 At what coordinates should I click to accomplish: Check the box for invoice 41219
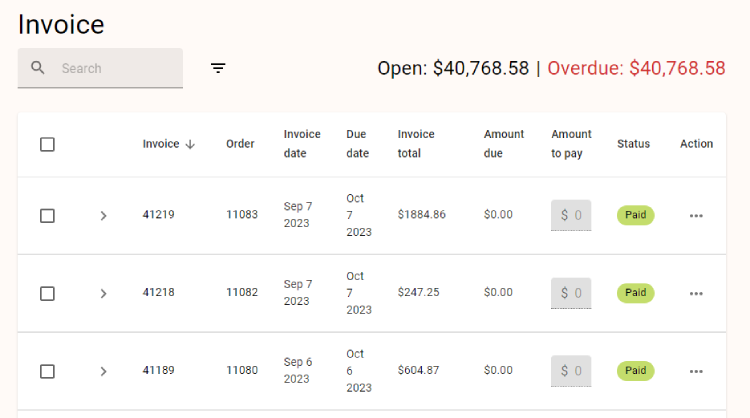click(47, 216)
